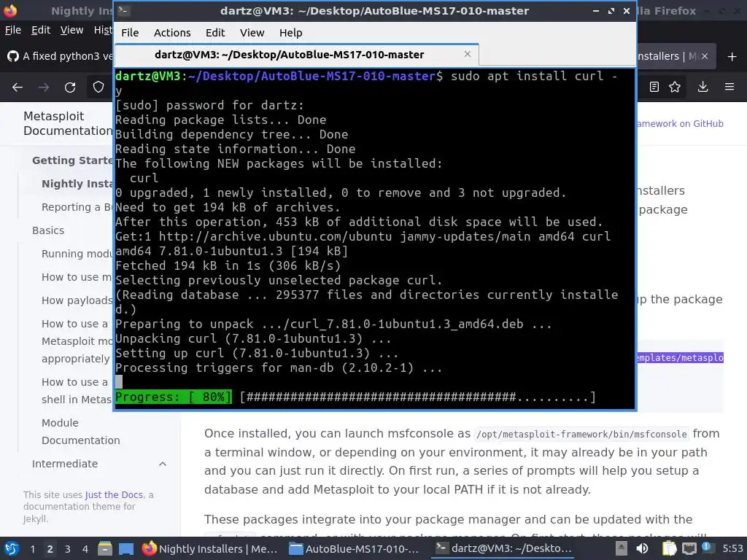Screen dimensions: 747x560
Task: Click the Metasploit Documentation site title
Action: click(x=68, y=123)
